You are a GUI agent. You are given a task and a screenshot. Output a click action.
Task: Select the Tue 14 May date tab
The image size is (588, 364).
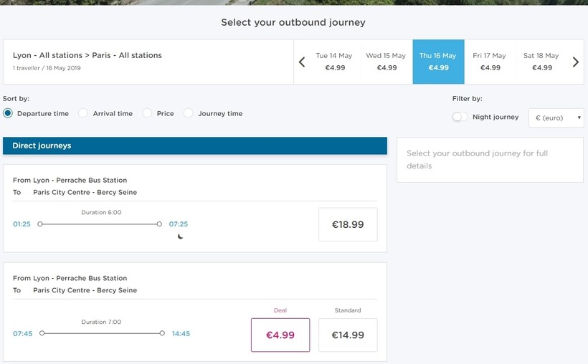tap(334, 62)
